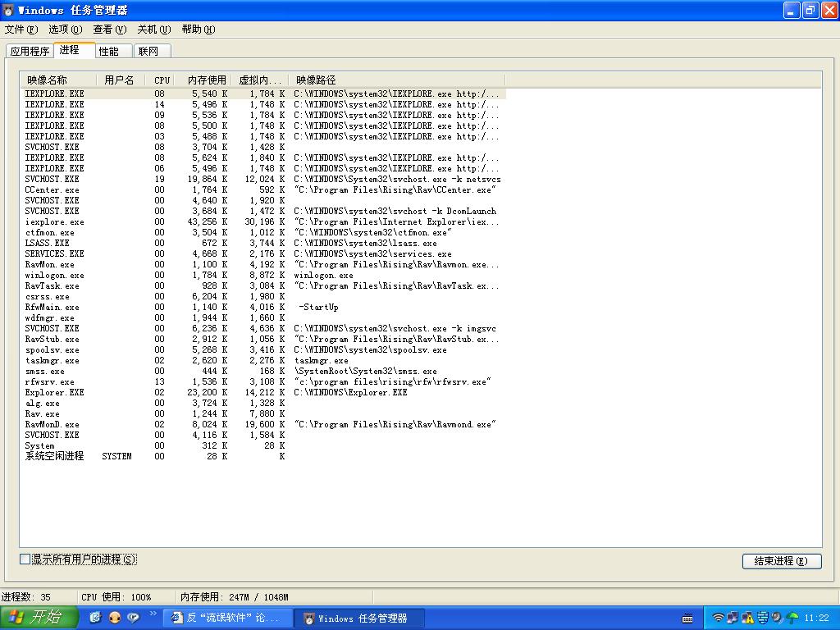
Task: Open the green umbrella Rising antivirus tray icon
Action: point(792,618)
